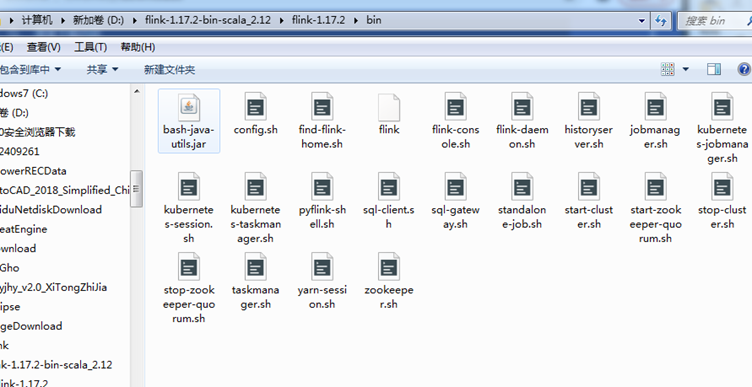
Task: Open the 查看(V) menu
Action: tap(44, 47)
